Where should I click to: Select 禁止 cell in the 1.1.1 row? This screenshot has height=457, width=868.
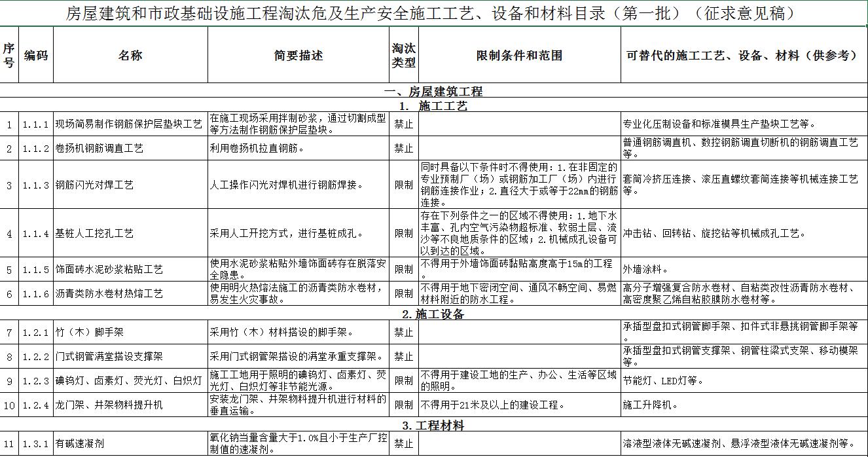[404, 124]
